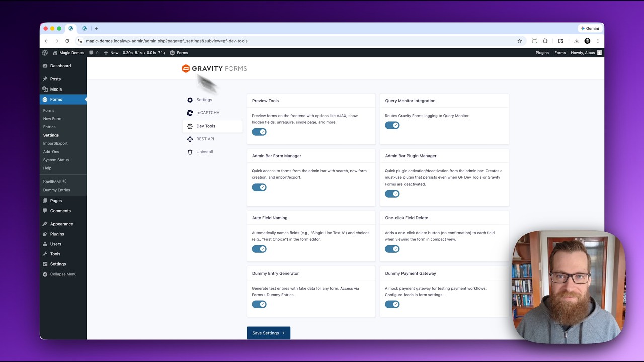This screenshot has height=362, width=644.
Task: Click the Users person icon
Action: pyautogui.click(x=45, y=244)
